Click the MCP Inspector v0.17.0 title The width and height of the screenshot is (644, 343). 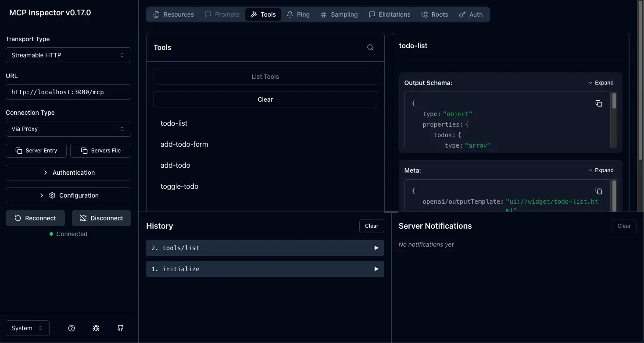50,13
